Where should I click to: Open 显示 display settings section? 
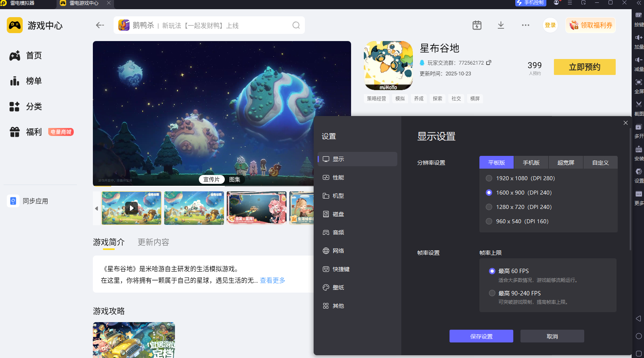[357, 159]
